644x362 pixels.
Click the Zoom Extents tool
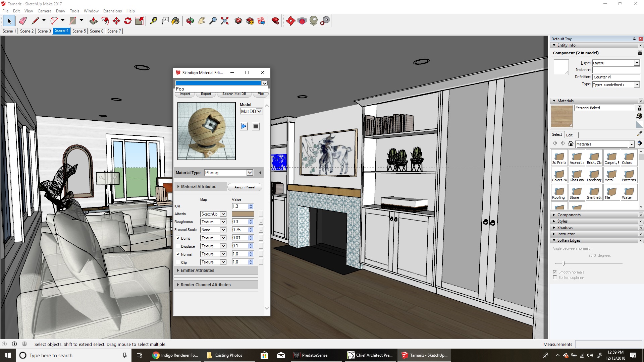tap(225, 21)
